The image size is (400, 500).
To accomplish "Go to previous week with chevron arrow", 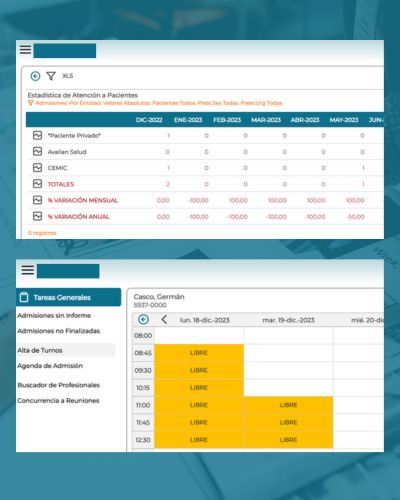I will 164,320.
